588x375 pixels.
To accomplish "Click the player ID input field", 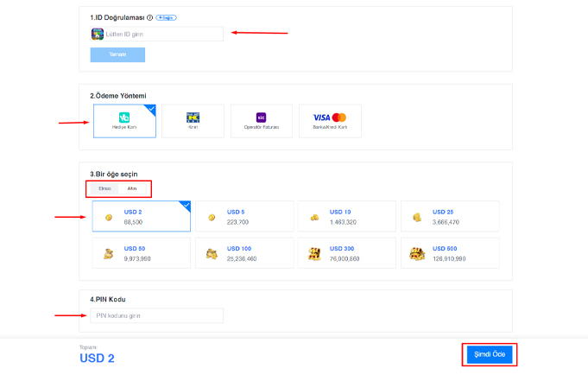I will 162,34.
